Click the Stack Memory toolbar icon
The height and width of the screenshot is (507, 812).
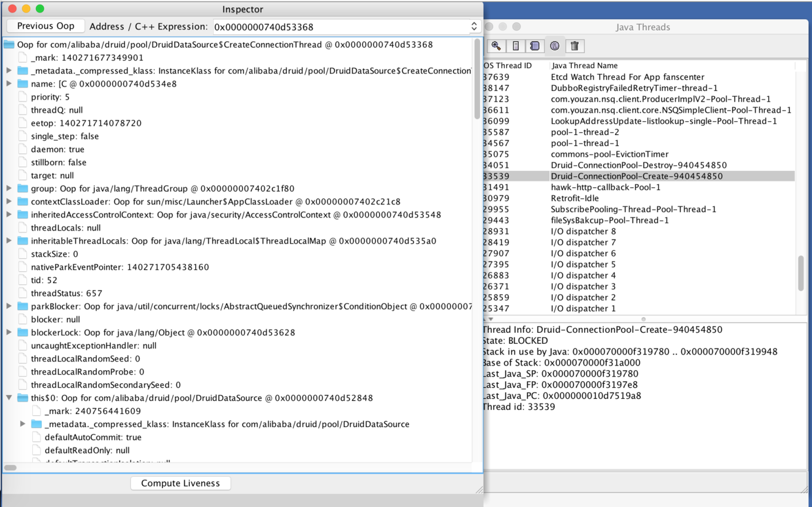(x=515, y=46)
